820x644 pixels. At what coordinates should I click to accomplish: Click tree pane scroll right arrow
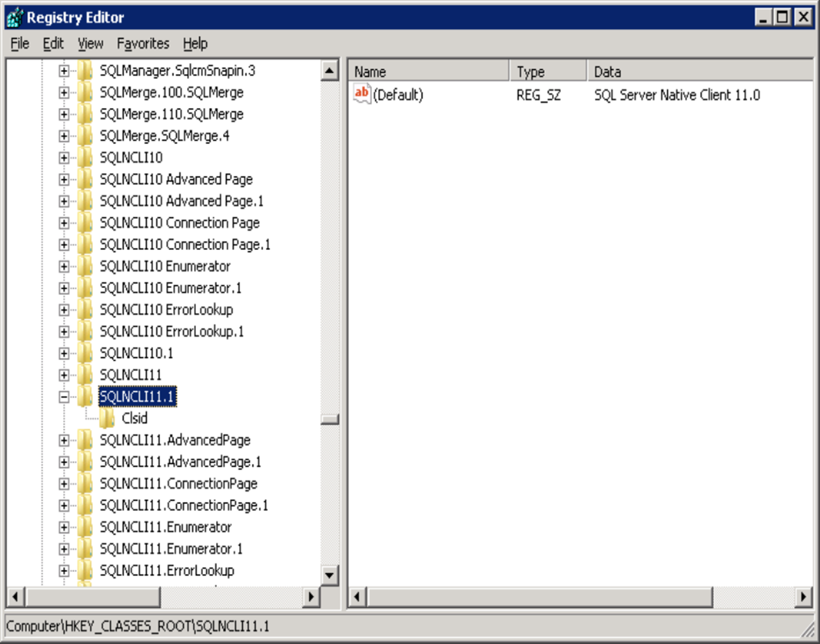click(311, 596)
